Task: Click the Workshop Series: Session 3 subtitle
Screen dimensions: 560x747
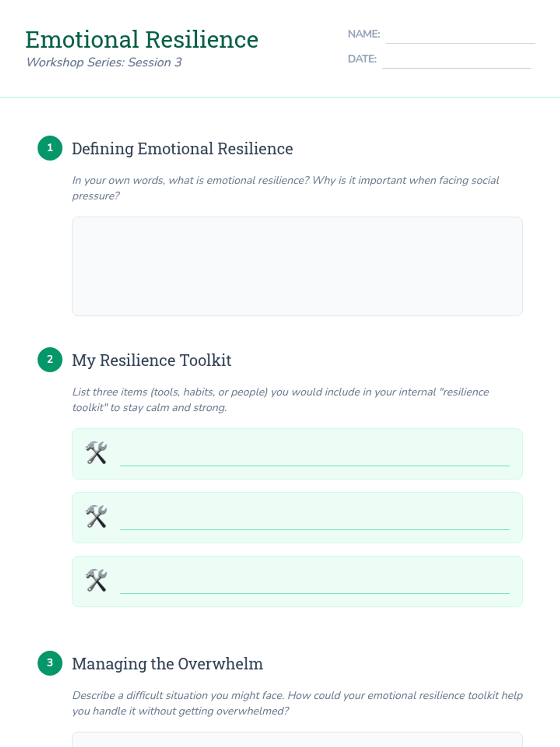Action: pyautogui.click(x=104, y=63)
